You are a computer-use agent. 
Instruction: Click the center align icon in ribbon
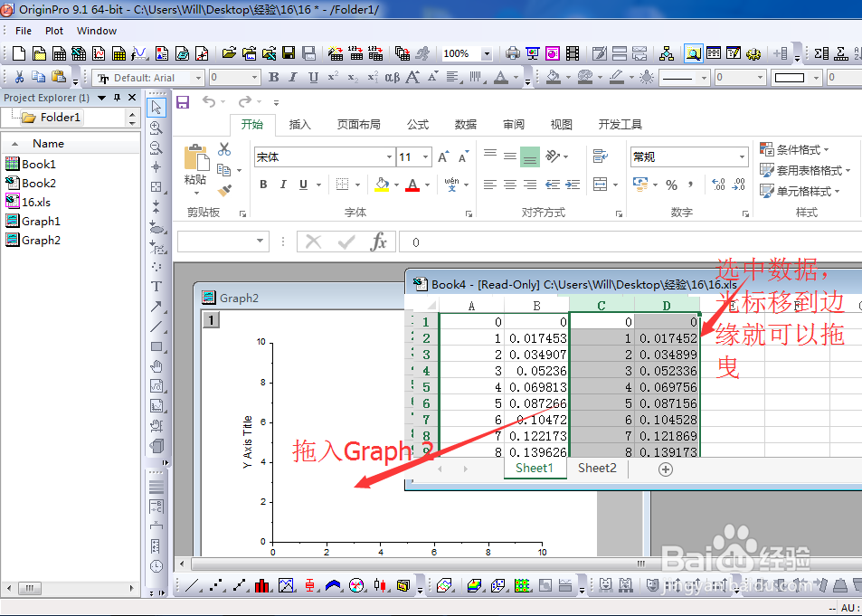click(509, 185)
